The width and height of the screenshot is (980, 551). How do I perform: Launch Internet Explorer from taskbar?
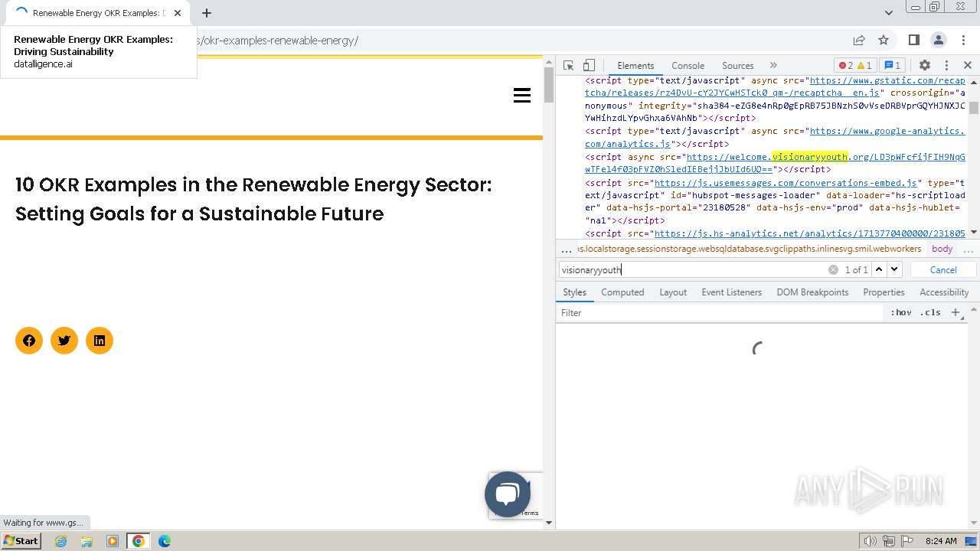pyautogui.click(x=61, y=541)
